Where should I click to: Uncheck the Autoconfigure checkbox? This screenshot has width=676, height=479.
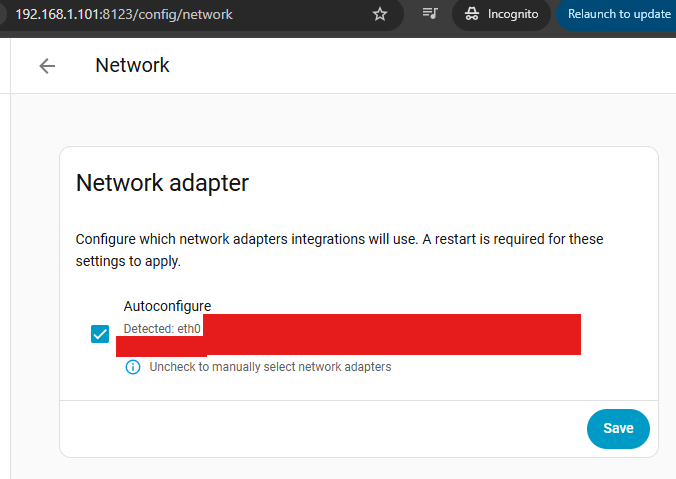tap(100, 334)
